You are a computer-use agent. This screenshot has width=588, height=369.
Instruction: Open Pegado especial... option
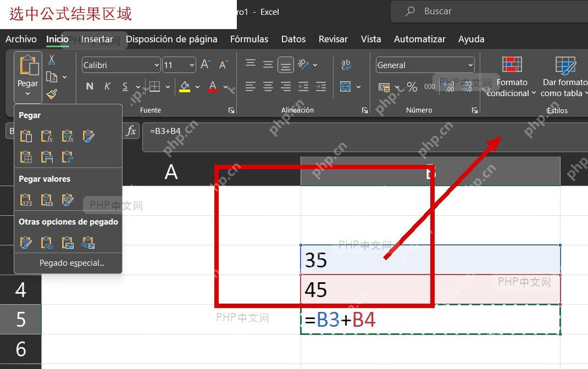[72, 263]
